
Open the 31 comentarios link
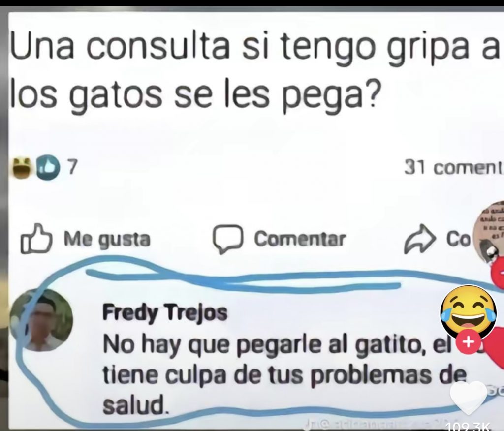(453, 168)
